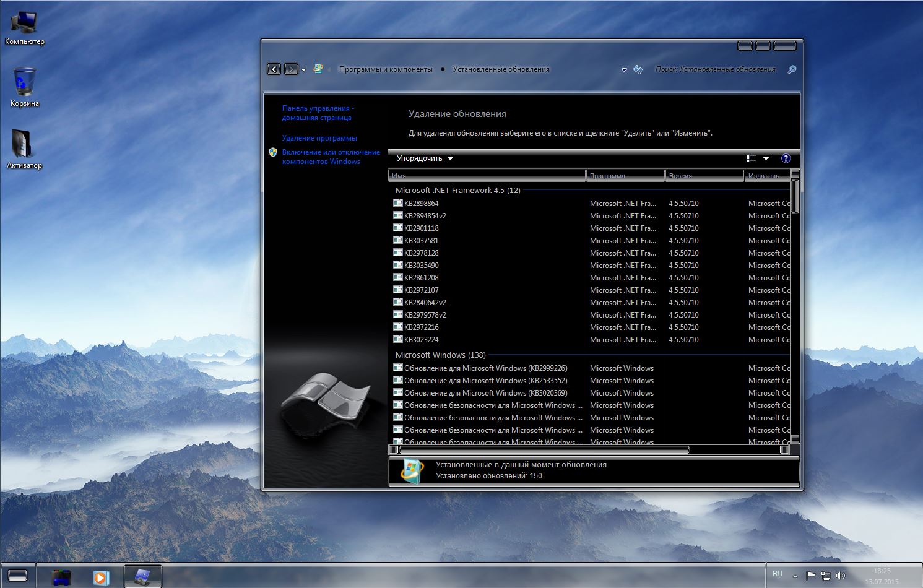Click the horizontal scrollbar thumb
This screenshot has width=923, height=588.
pyautogui.click(x=545, y=450)
